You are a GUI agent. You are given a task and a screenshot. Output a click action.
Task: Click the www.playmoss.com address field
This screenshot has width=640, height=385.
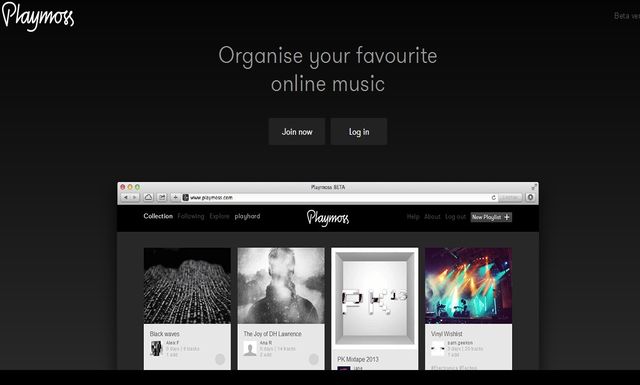coord(340,198)
